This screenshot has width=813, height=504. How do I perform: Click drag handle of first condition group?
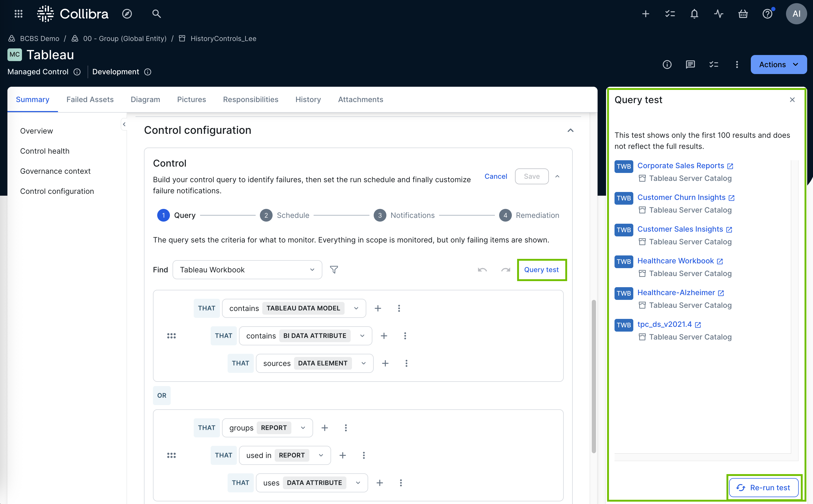171,336
